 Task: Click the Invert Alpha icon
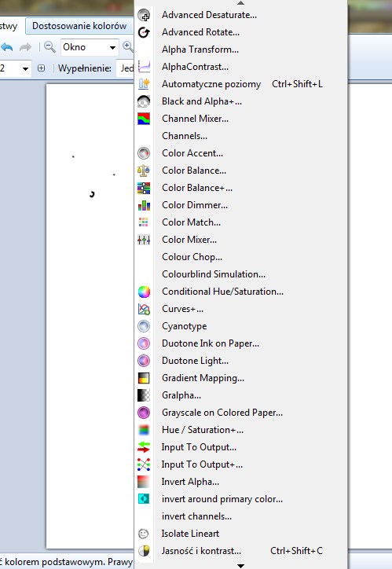pos(144,482)
